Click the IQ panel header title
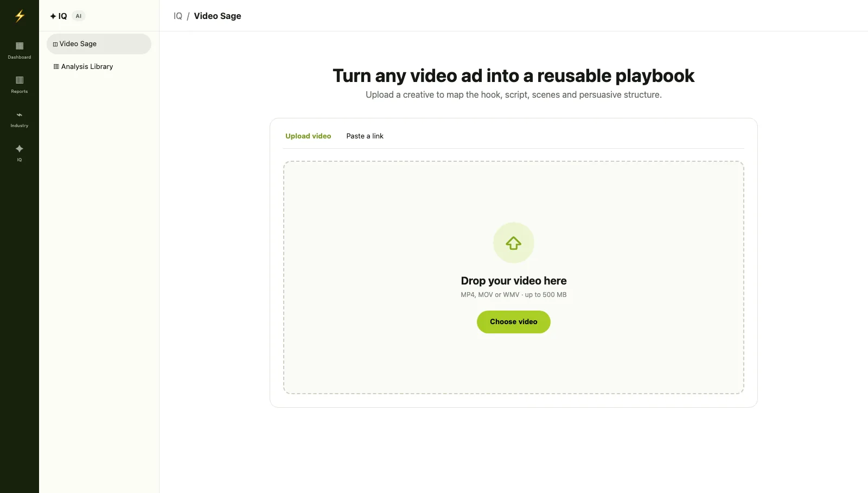868x493 pixels. coord(59,16)
